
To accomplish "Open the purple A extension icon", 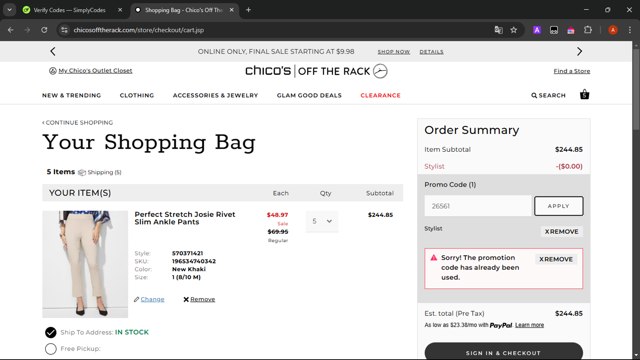I will [x=537, y=30].
